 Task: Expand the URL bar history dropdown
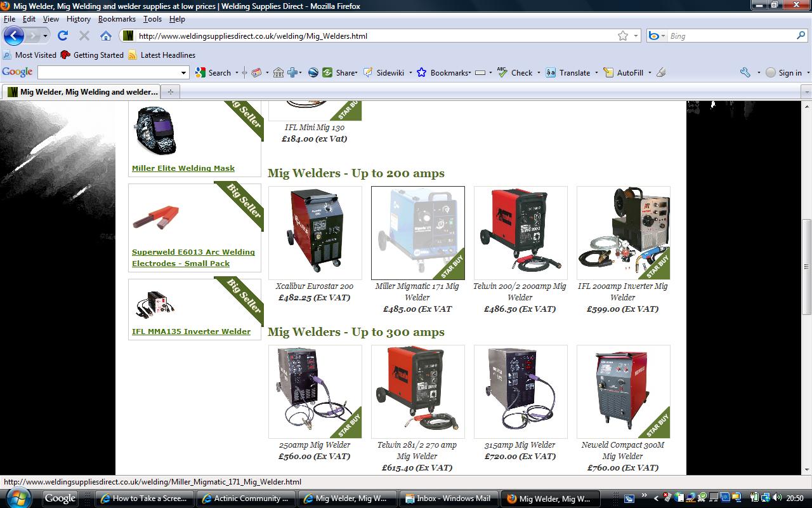636,36
